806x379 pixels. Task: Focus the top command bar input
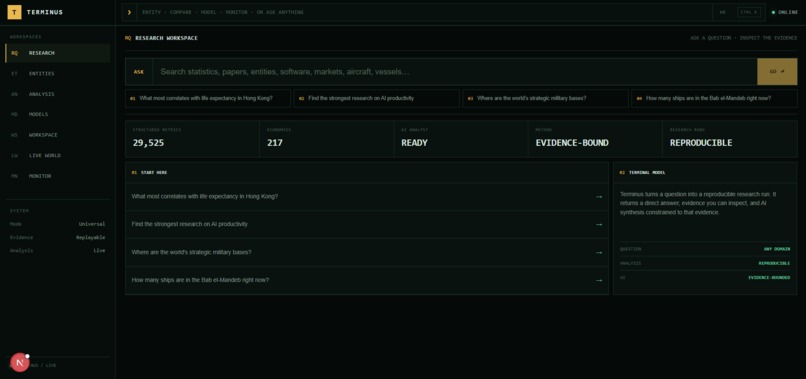click(424, 12)
